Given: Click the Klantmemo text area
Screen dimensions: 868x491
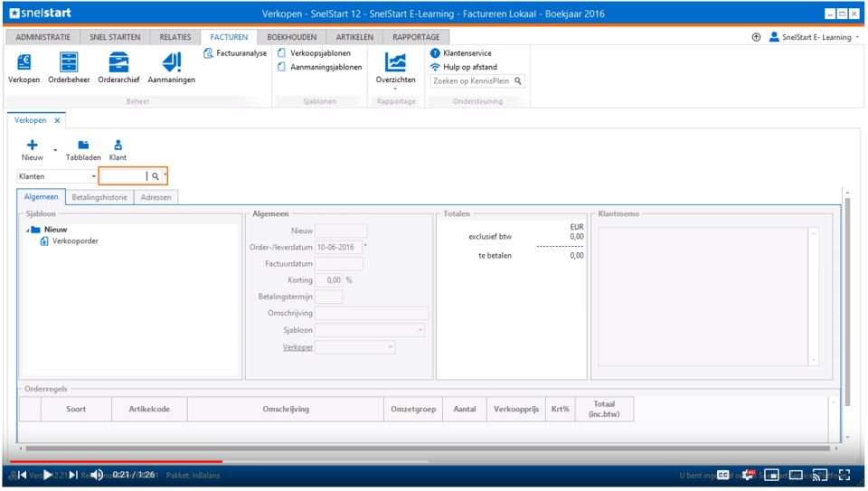Looking at the screenshot, I should coord(703,297).
